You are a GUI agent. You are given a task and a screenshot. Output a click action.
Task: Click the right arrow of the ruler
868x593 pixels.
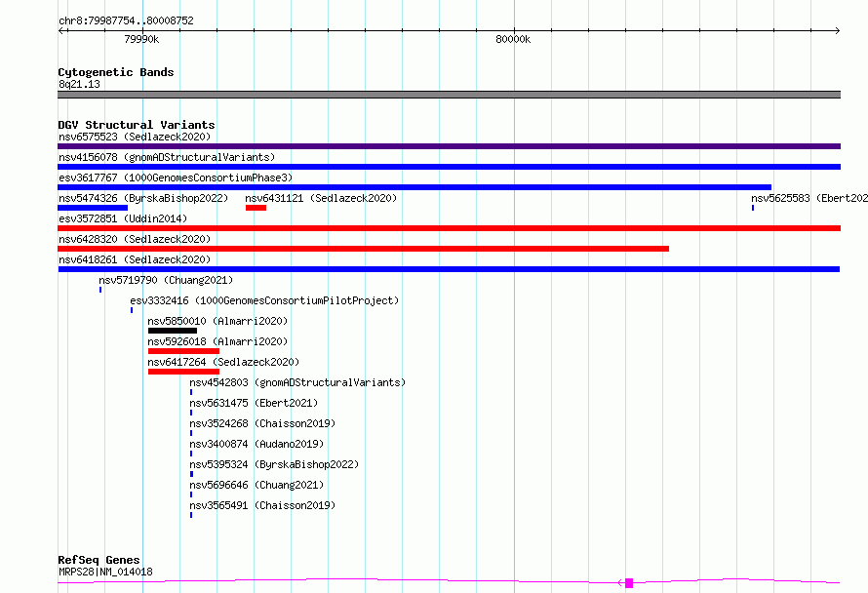(837, 31)
